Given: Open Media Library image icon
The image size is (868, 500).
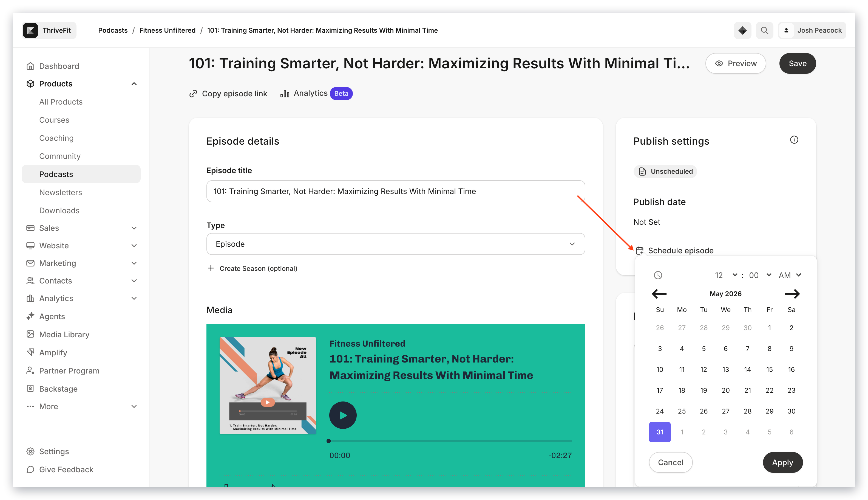Looking at the screenshot, I should [x=30, y=334].
